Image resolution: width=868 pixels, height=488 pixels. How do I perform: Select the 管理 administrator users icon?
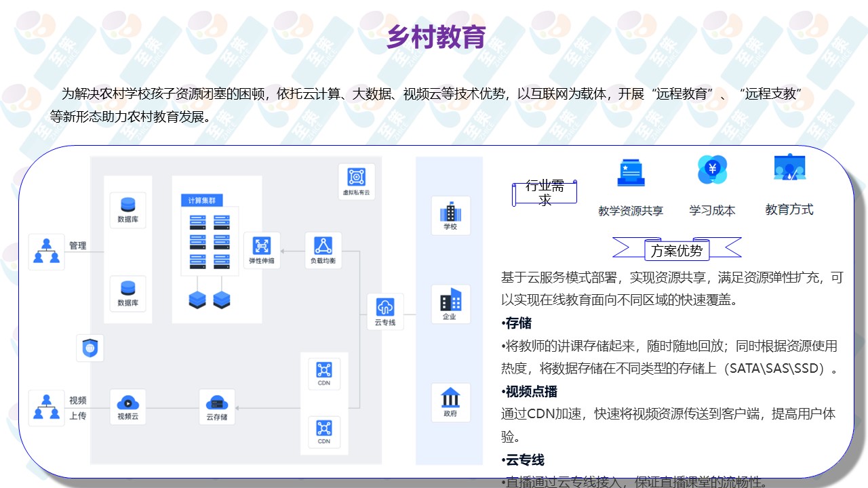47,251
